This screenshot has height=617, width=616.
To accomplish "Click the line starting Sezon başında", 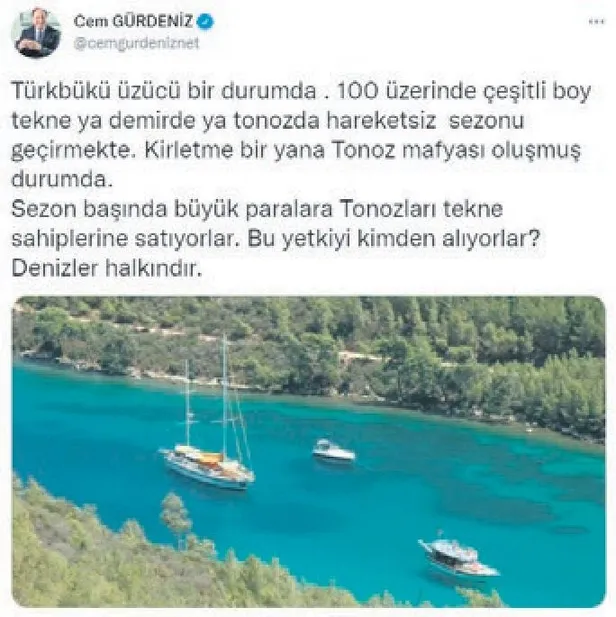I will click(257, 209).
